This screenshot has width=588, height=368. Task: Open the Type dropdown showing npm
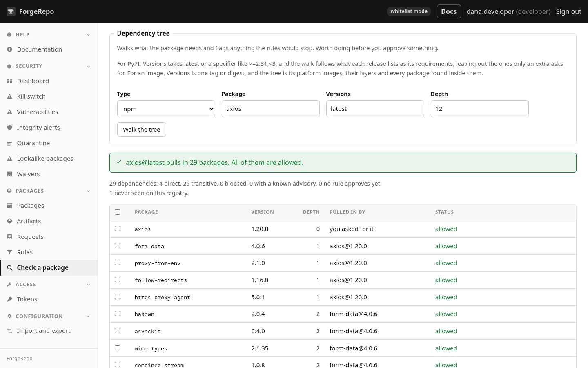(166, 109)
